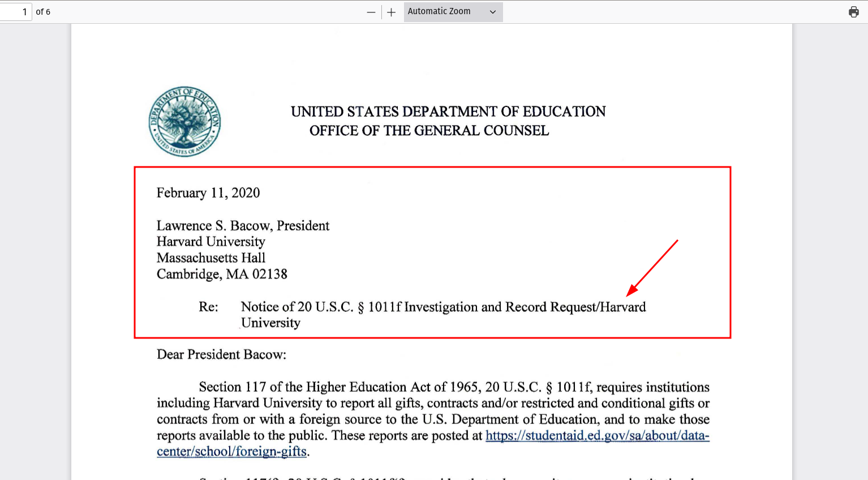Click 'Massachusetts Hall' address line

pyautogui.click(x=211, y=258)
